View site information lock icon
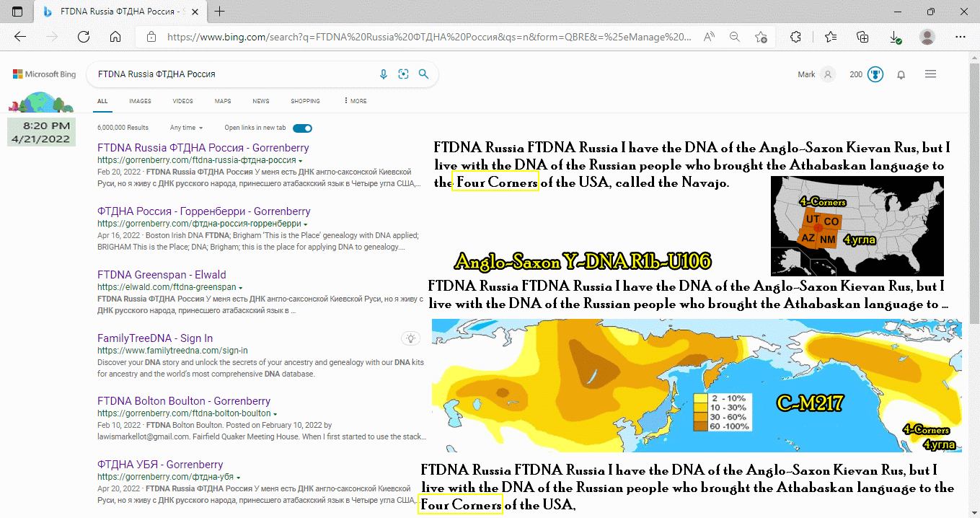 151,37
